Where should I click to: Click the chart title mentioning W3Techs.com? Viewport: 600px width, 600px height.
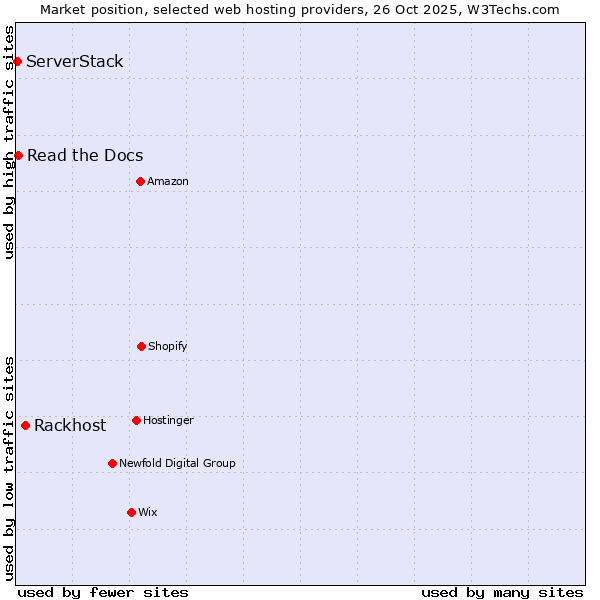300,9
